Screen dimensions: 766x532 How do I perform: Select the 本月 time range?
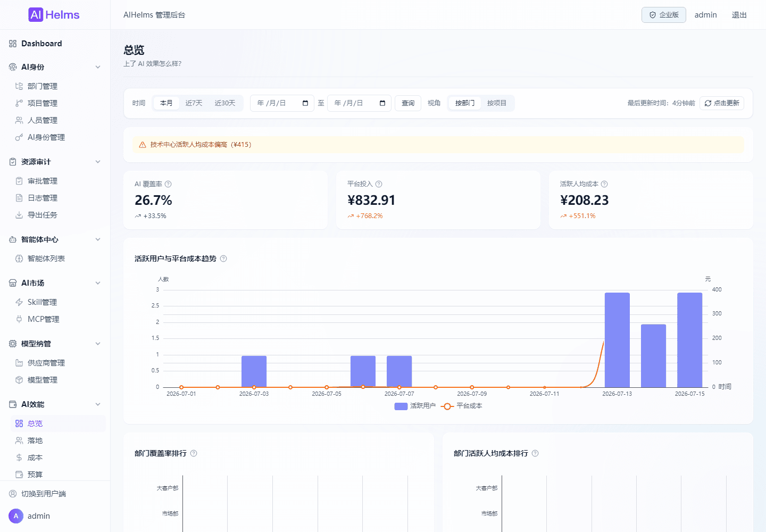coord(166,103)
